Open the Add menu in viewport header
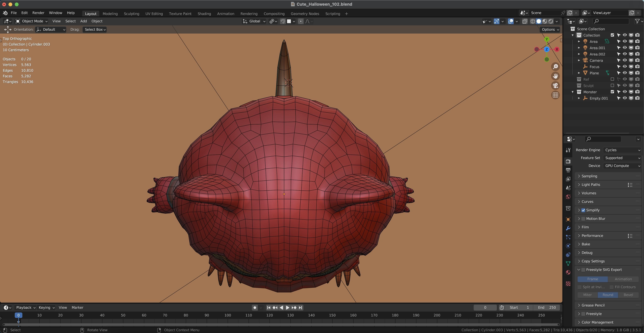 pyautogui.click(x=84, y=21)
